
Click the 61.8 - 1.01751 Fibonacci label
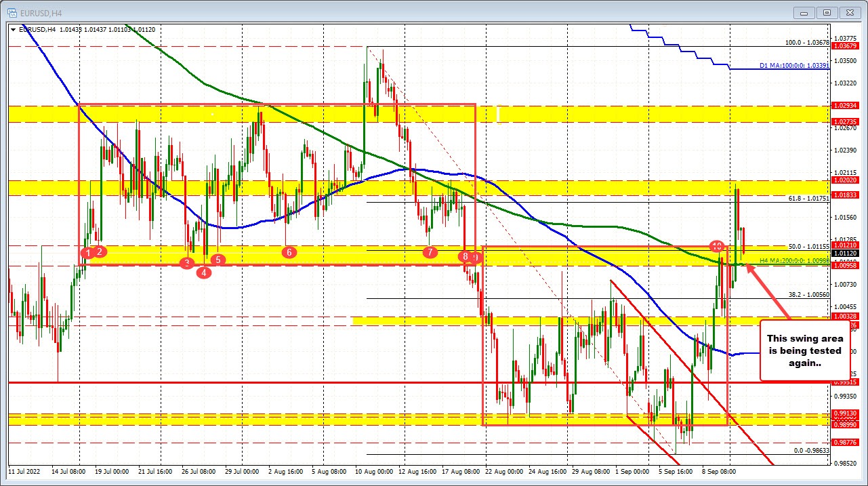point(809,199)
